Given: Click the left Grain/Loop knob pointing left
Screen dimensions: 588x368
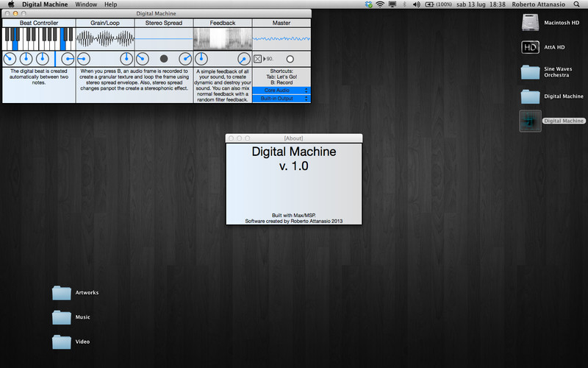Looking at the screenshot, I should tap(84, 59).
